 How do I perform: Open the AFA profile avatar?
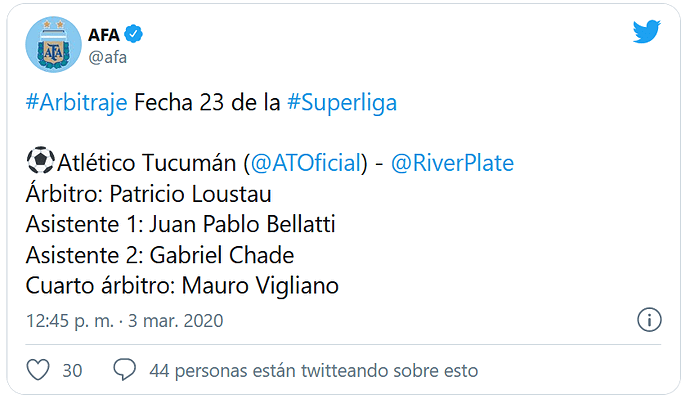point(54,44)
